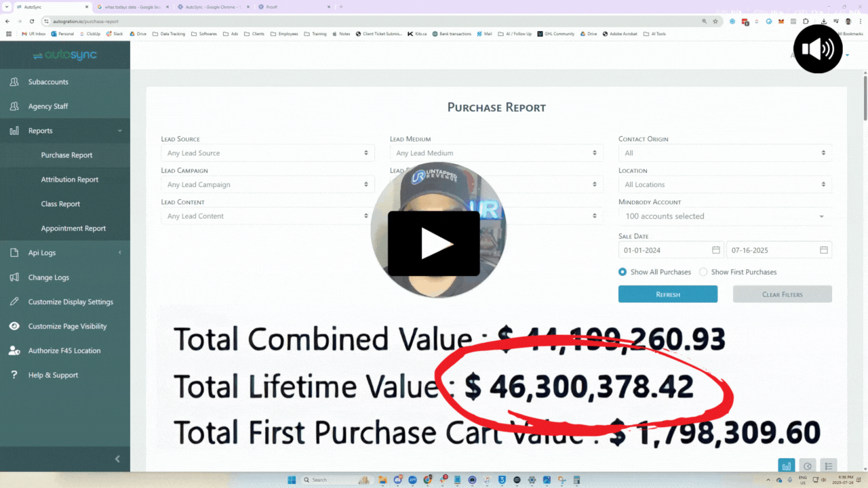This screenshot has height=488, width=868.
Task: Switch to the pie chart report view
Action: coord(807,466)
